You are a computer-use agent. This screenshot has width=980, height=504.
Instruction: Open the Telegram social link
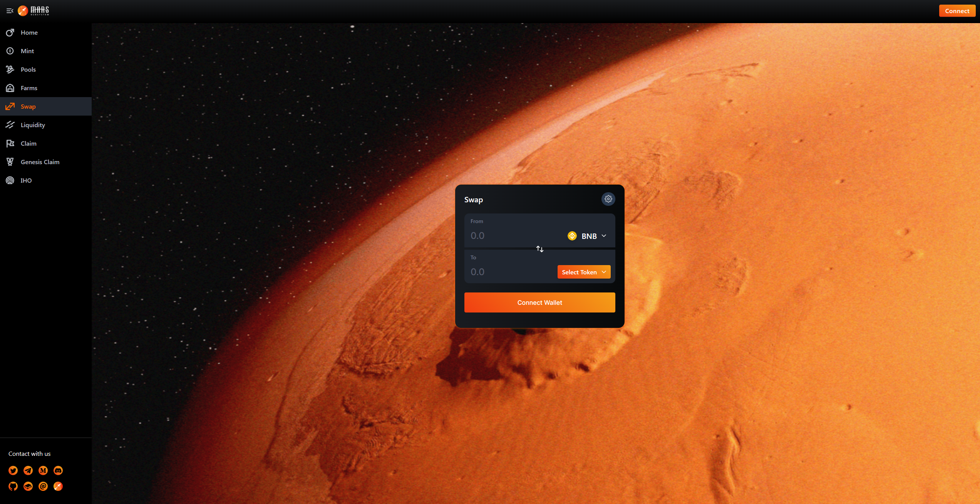click(x=28, y=470)
